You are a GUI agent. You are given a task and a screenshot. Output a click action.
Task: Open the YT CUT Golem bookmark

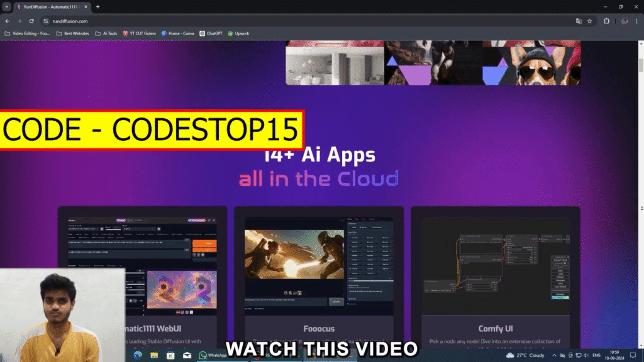139,34
